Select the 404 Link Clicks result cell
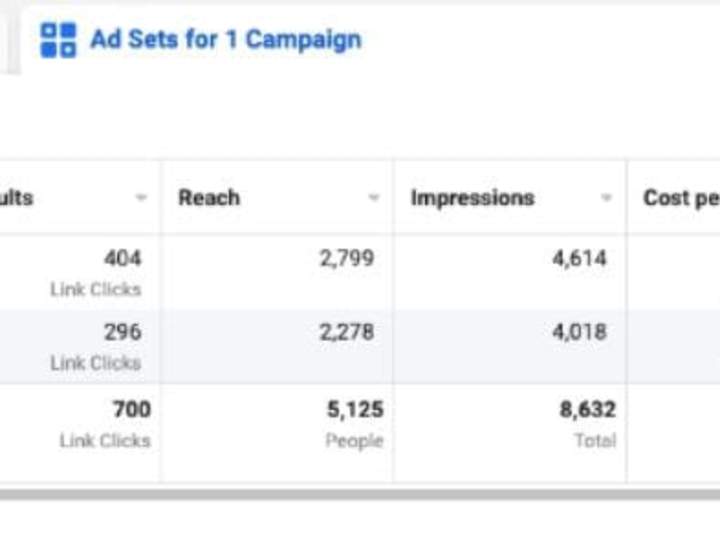Screen dimensions: 720x540 (80, 273)
